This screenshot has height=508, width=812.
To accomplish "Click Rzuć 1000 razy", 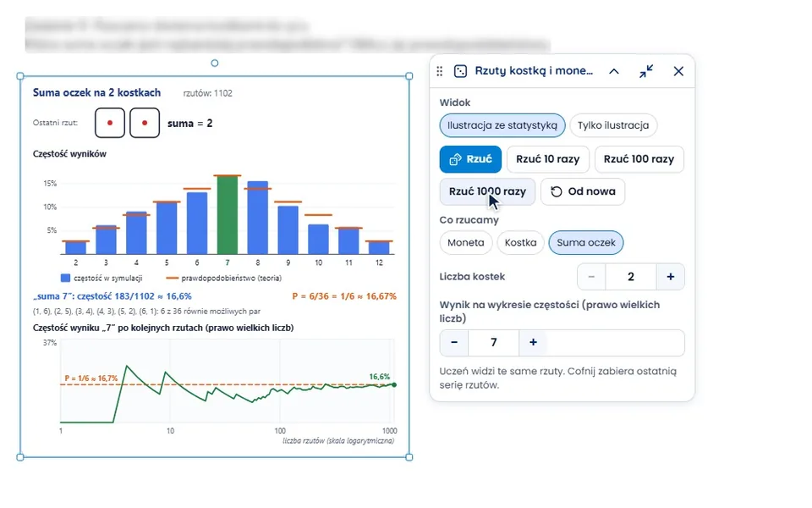I will (487, 191).
